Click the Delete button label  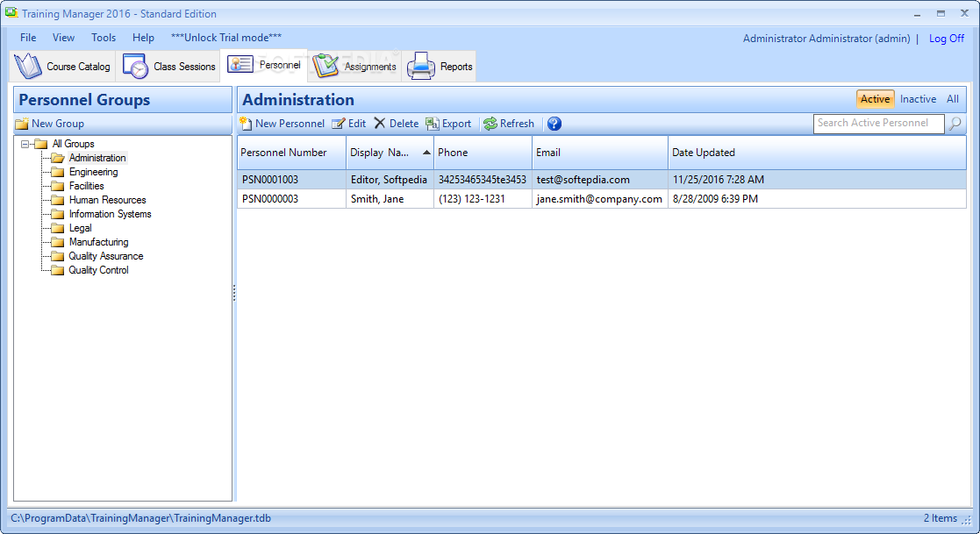[x=404, y=124]
